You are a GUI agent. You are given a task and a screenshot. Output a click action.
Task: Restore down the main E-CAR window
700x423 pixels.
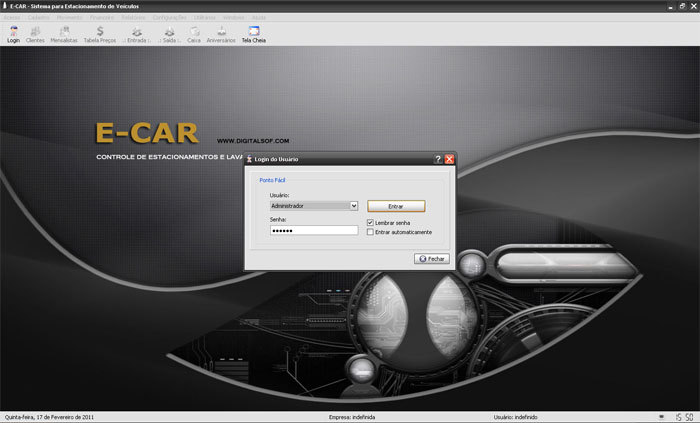point(682,6)
